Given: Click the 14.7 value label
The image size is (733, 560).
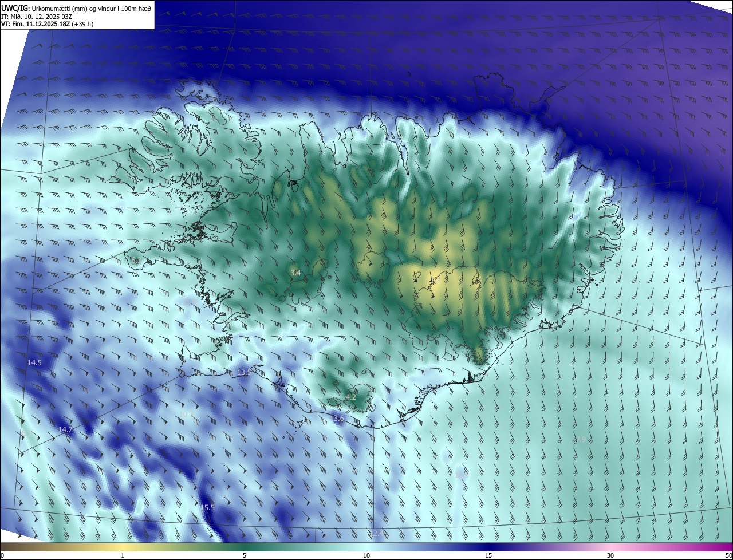Looking at the screenshot, I should (x=65, y=429).
